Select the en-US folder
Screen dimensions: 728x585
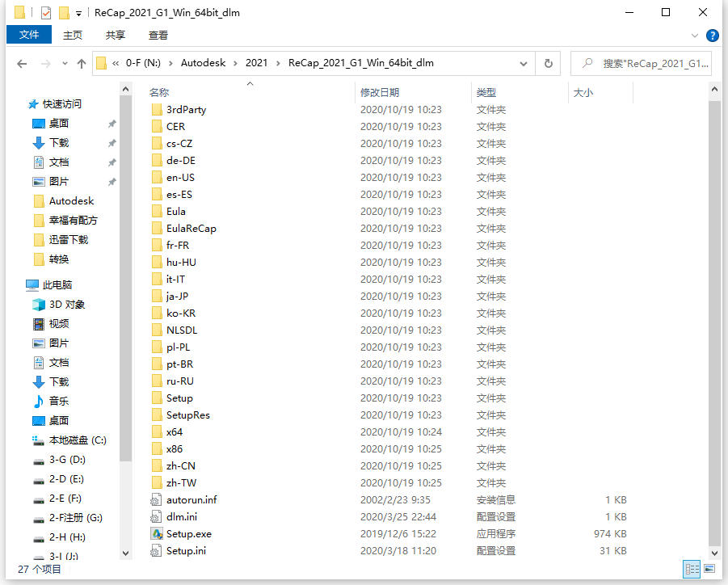click(x=180, y=177)
